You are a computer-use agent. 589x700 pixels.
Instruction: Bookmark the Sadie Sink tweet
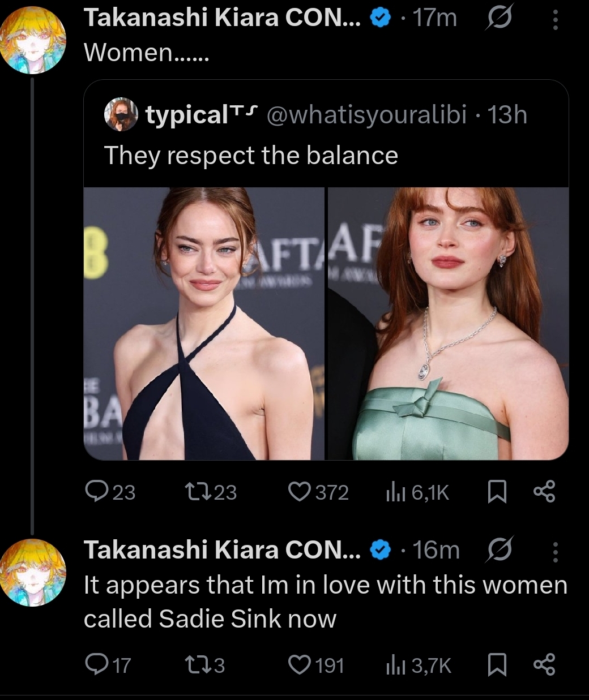coord(496,664)
